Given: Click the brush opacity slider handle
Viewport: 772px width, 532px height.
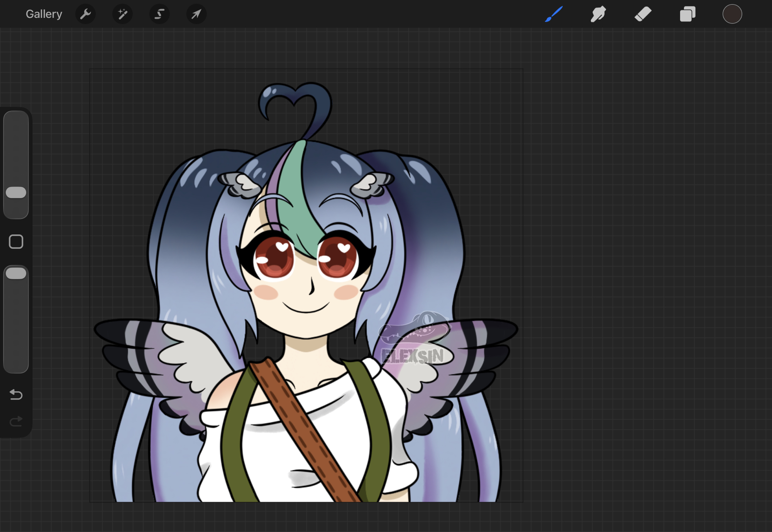Looking at the screenshot, I should pos(16,273).
